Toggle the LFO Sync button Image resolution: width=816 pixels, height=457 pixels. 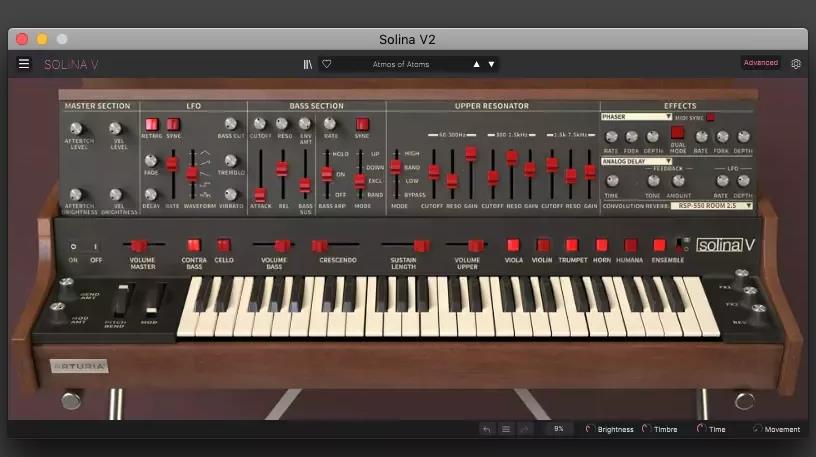tap(173, 124)
